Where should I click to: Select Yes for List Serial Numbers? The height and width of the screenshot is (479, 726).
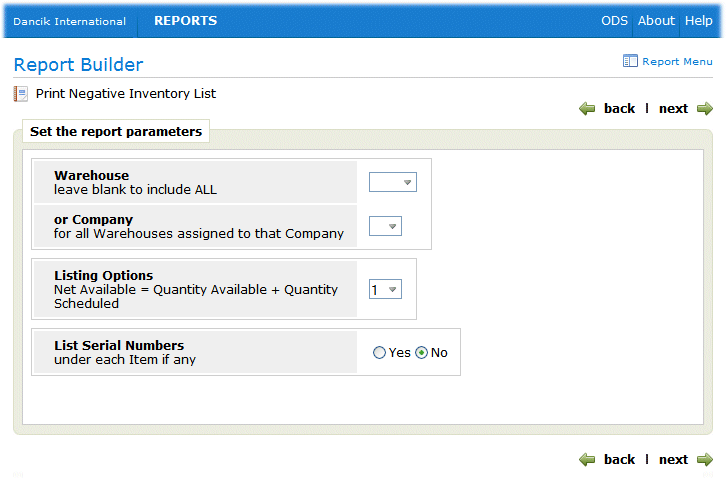(379, 353)
